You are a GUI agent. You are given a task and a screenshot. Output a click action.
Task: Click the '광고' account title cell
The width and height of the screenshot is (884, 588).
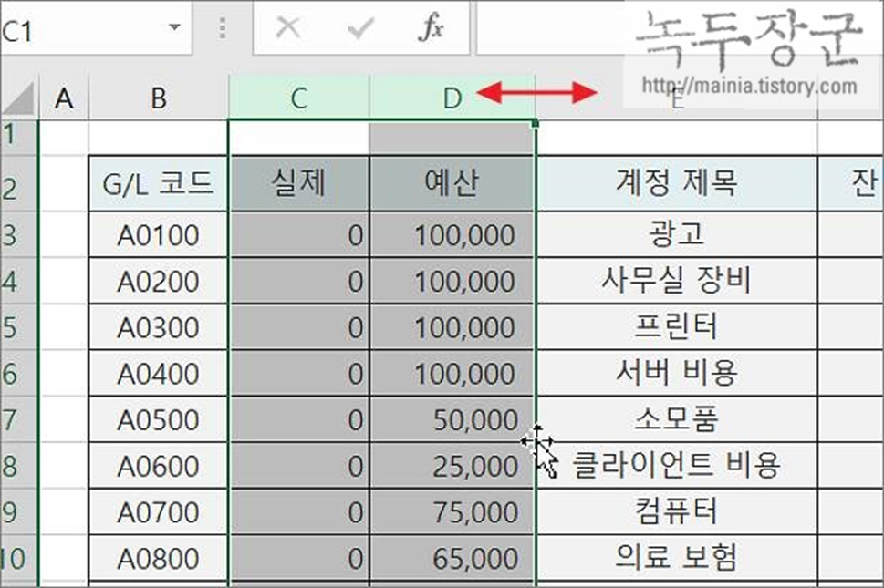(677, 235)
